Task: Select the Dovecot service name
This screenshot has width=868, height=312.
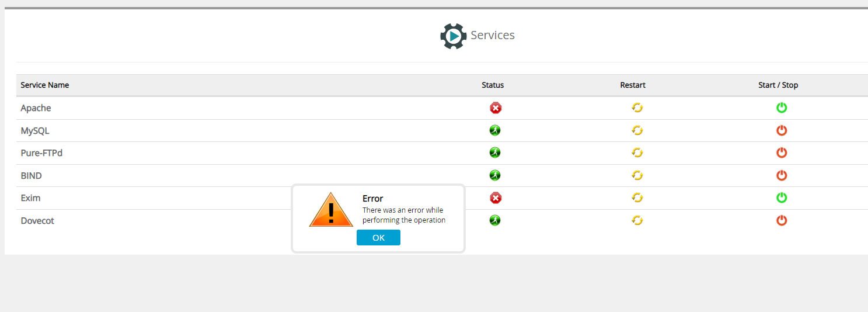Action: coord(37,221)
